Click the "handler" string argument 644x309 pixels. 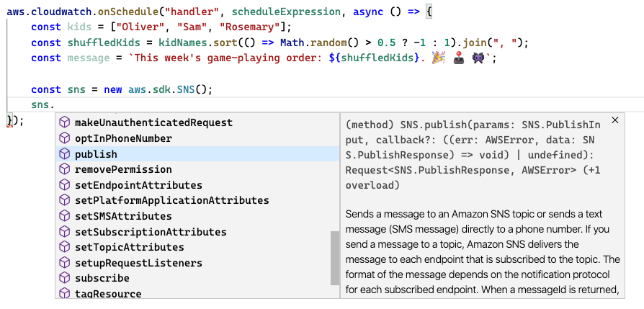pyautogui.click(x=192, y=12)
